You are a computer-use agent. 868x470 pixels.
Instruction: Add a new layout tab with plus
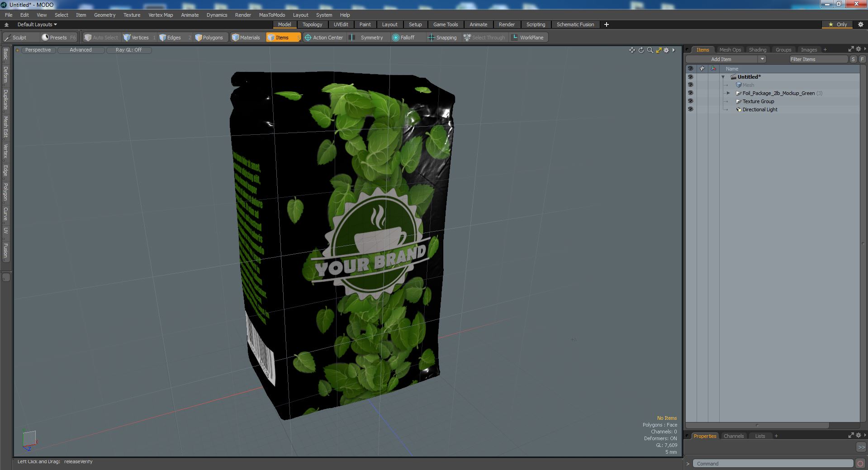(607, 24)
